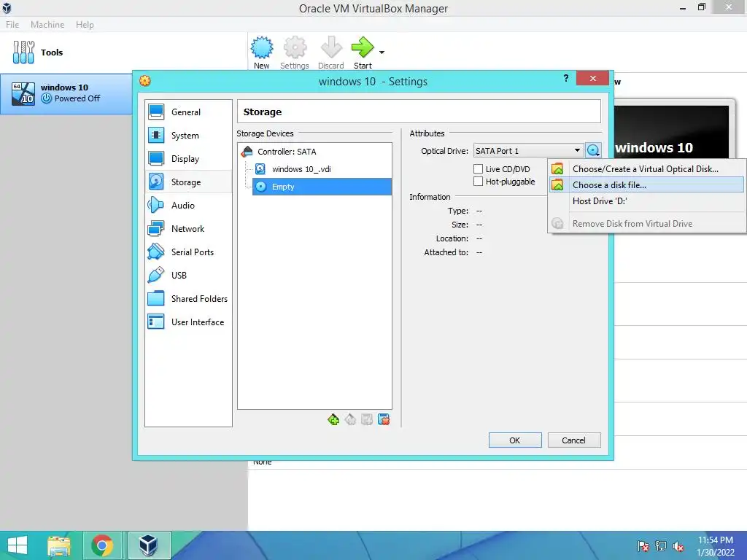747x560 pixels.
Task: Open the General settings category
Action: (x=189, y=112)
